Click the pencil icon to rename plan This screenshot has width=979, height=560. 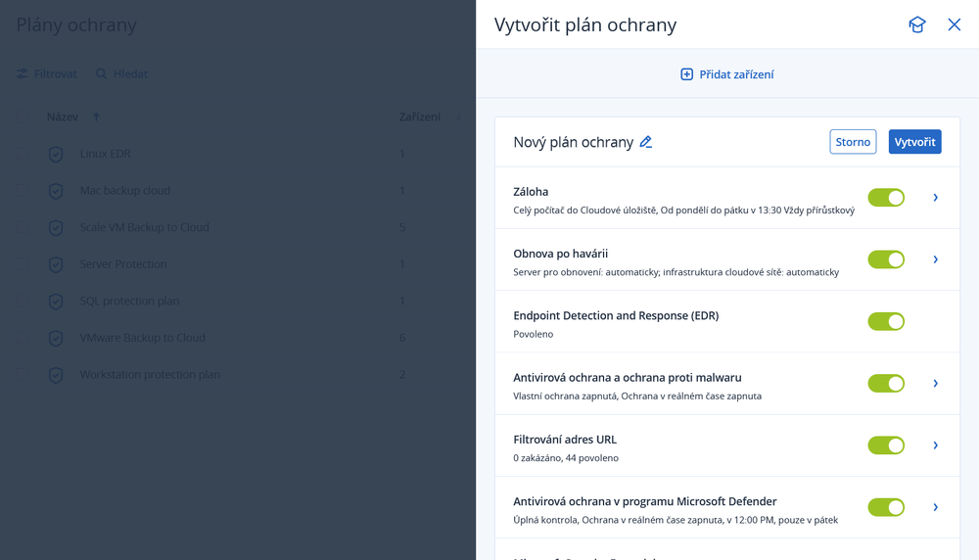pyautogui.click(x=646, y=142)
